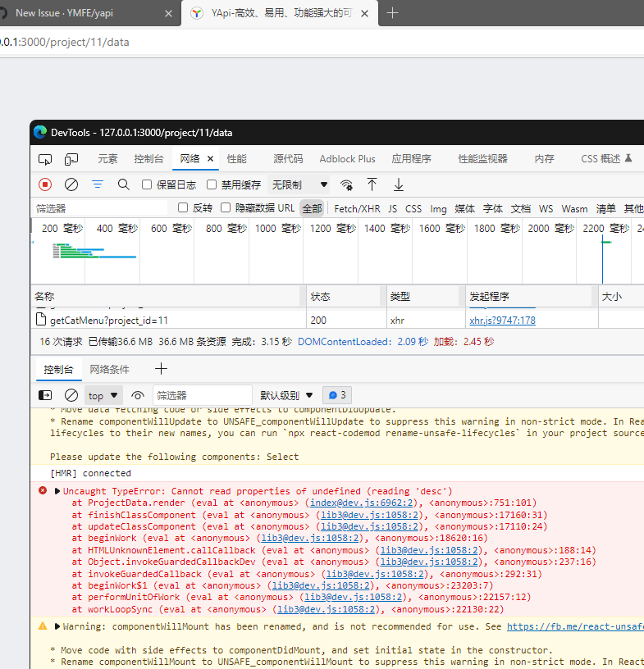Expand the componentWillMount warning message
This screenshot has height=669, width=644.
(x=57, y=626)
